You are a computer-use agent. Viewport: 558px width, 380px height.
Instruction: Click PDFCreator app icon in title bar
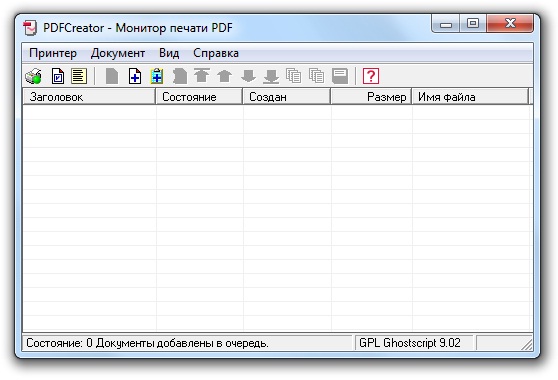pos(30,28)
